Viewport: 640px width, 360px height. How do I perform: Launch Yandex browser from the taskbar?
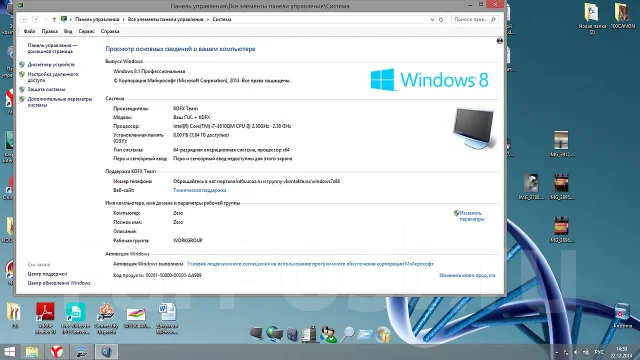tap(57, 352)
